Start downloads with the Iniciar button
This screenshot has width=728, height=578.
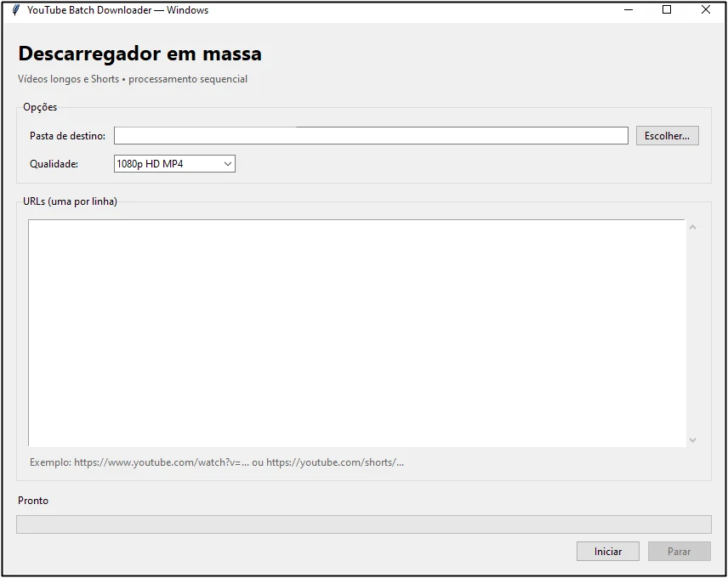(608, 552)
